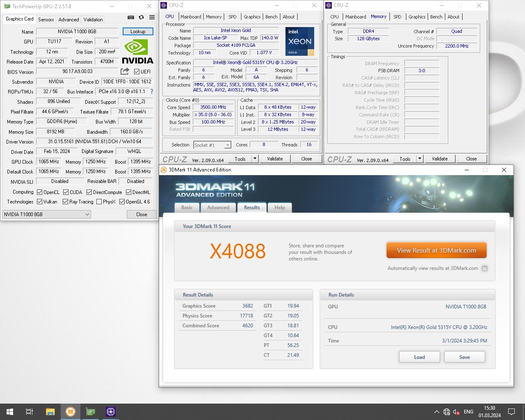Image resolution: width=525 pixels, height=420 pixels.
Task: Click the network globe tray icon
Action: point(447,412)
